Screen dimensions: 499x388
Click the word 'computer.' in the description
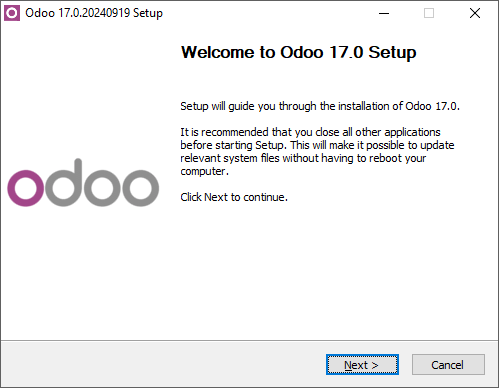pyautogui.click(x=204, y=171)
